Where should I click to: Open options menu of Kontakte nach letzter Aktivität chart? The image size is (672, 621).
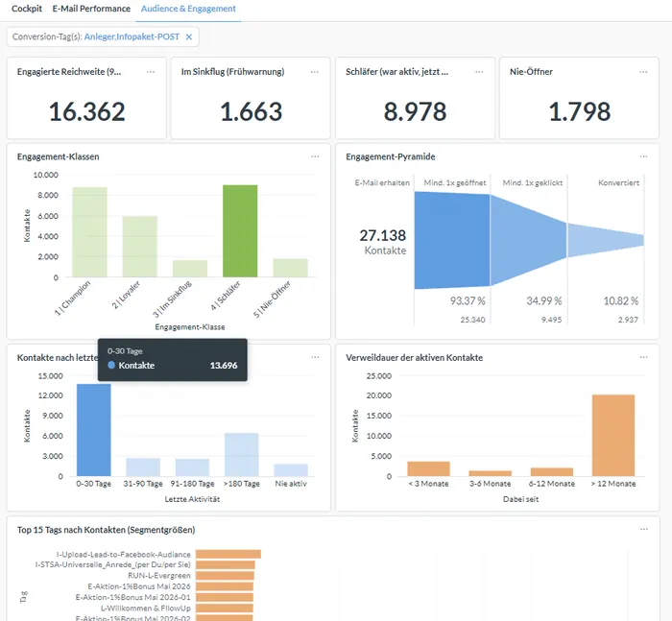(x=315, y=357)
